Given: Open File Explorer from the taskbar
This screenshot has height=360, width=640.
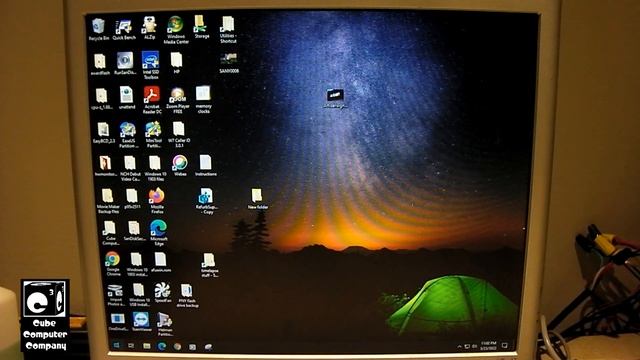Looking at the screenshot, I should click(x=147, y=346).
